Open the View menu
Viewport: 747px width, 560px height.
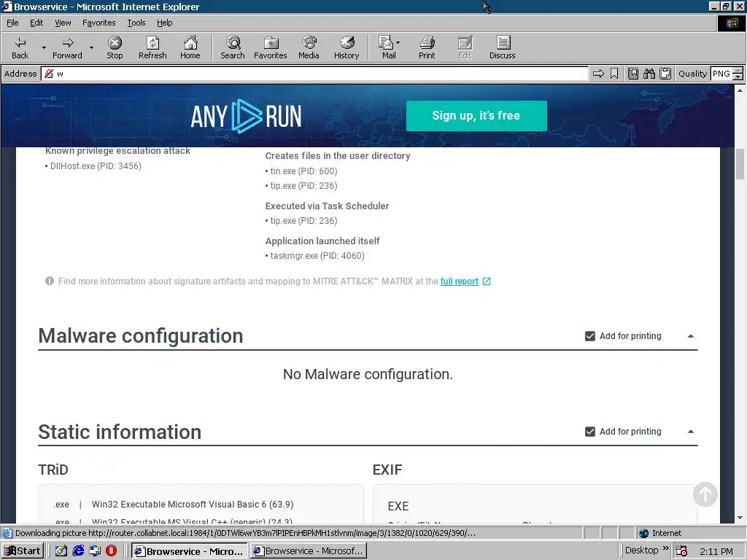63,23
